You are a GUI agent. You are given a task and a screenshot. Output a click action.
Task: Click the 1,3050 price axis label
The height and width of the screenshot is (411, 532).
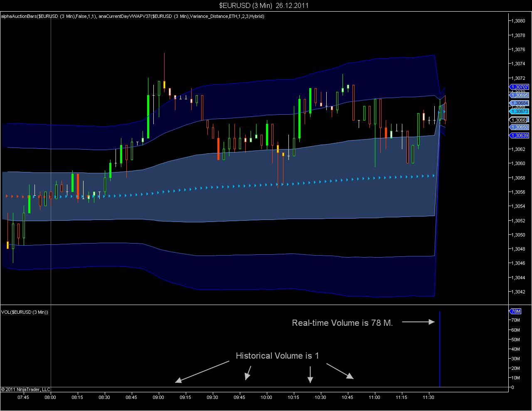(518, 235)
